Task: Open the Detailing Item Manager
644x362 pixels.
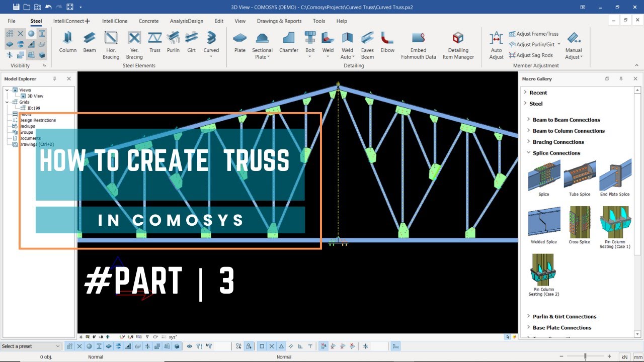Action: click(x=458, y=45)
